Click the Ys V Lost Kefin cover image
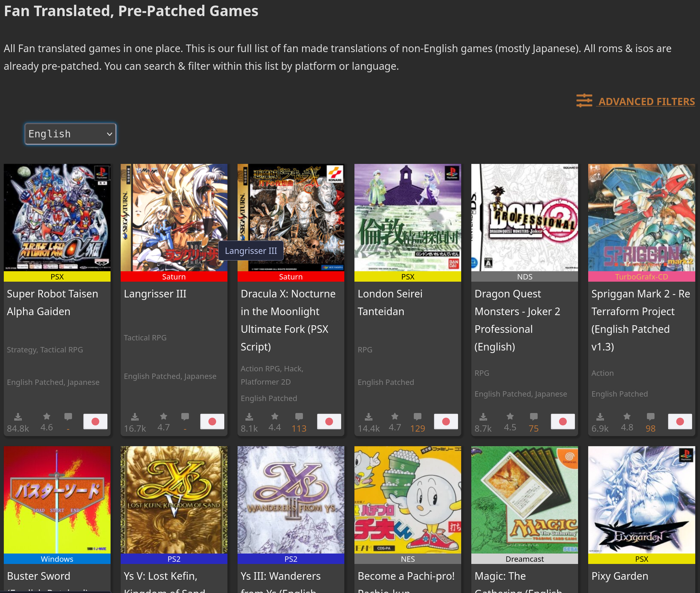 (174, 500)
